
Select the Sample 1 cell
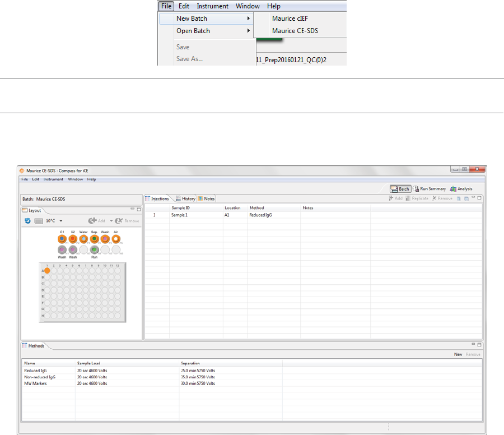(x=196, y=215)
